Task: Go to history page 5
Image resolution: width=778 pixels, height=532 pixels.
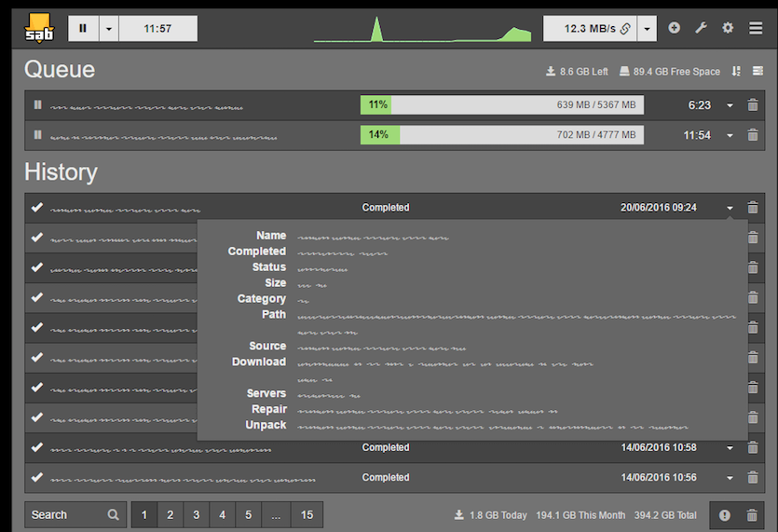Action: click(248, 514)
